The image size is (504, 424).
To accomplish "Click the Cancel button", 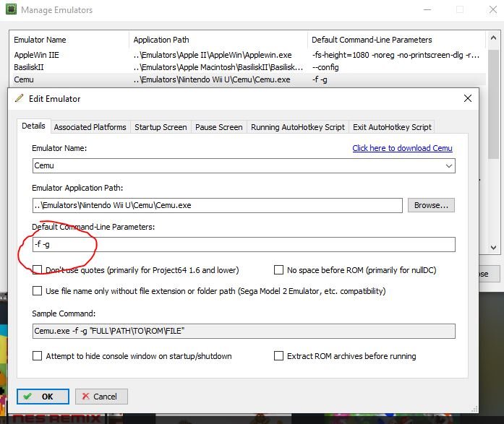I will pyautogui.click(x=101, y=397).
